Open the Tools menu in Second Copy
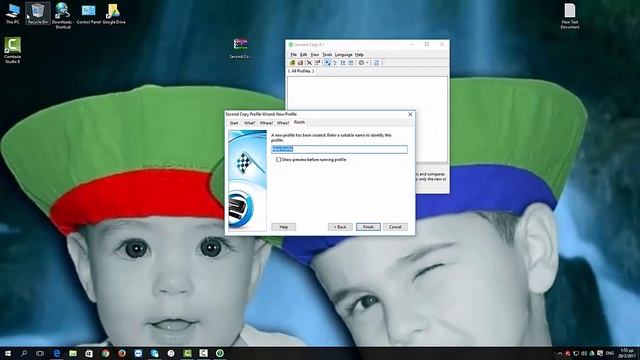The image size is (640, 360). point(327,55)
